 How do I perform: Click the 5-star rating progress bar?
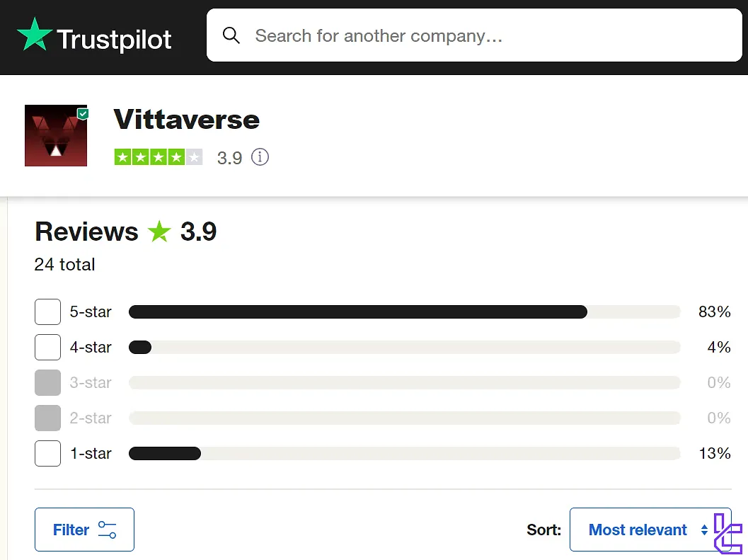click(x=403, y=312)
